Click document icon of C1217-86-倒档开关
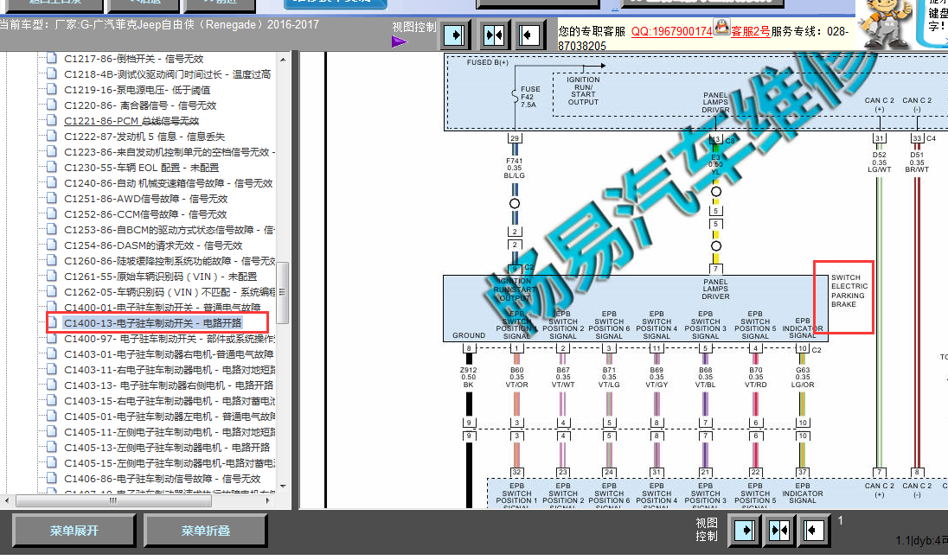 point(52,59)
